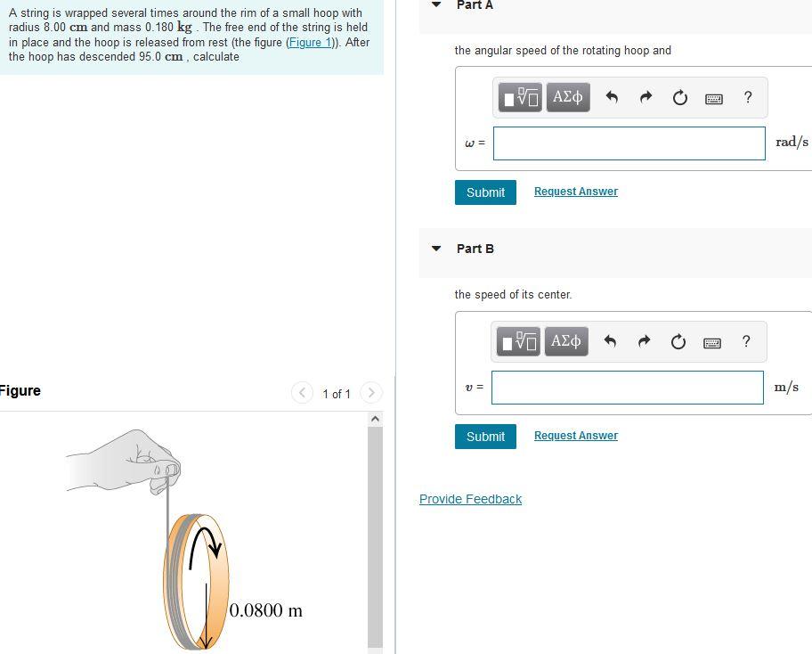Image resolution: width=812 pixels, height=654 pixels.
Task: Collapse the Part A section triangle
Action: tap(436, 4)
